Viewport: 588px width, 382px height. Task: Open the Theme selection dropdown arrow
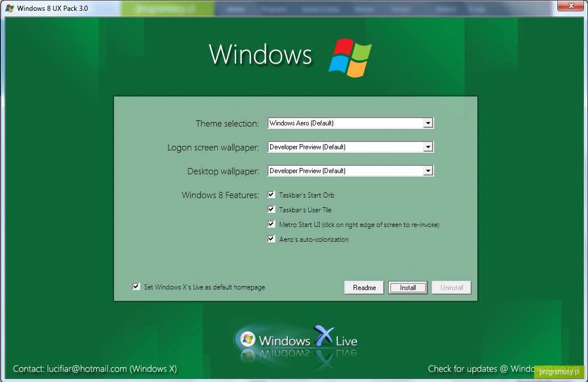pyautogui.click(x=428, y=123)
